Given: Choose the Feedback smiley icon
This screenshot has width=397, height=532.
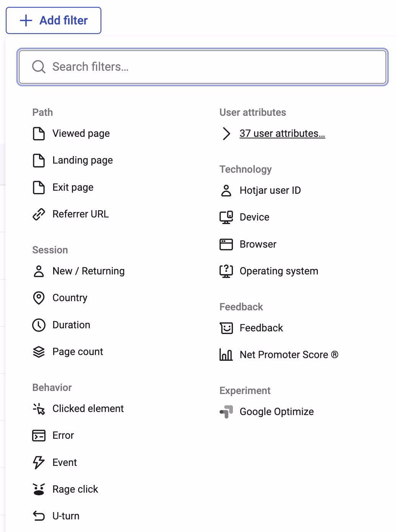Looking at the screenshot, I should (226, 328).
